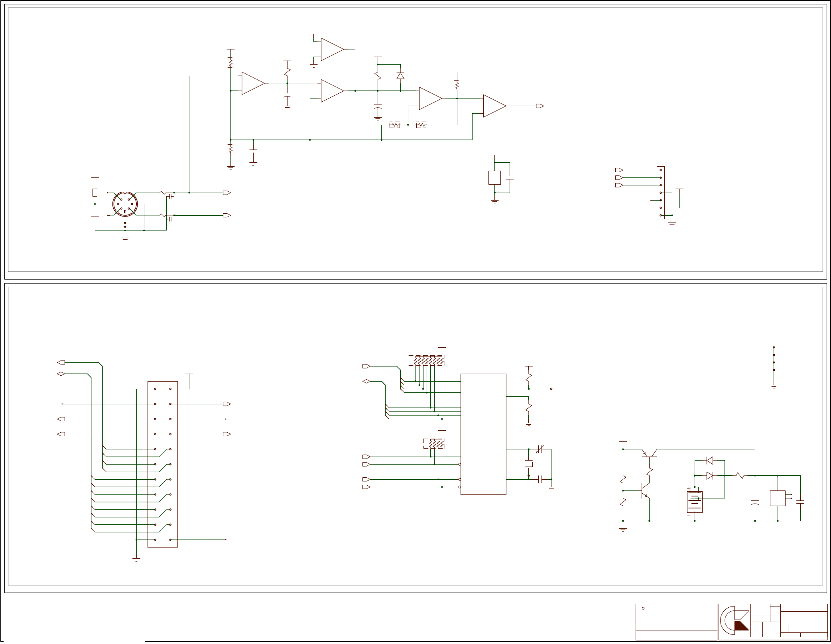The height and width of the screenshot is (644, 831).
Task: Click the circular DIN connector symbol
Action: 125,204
